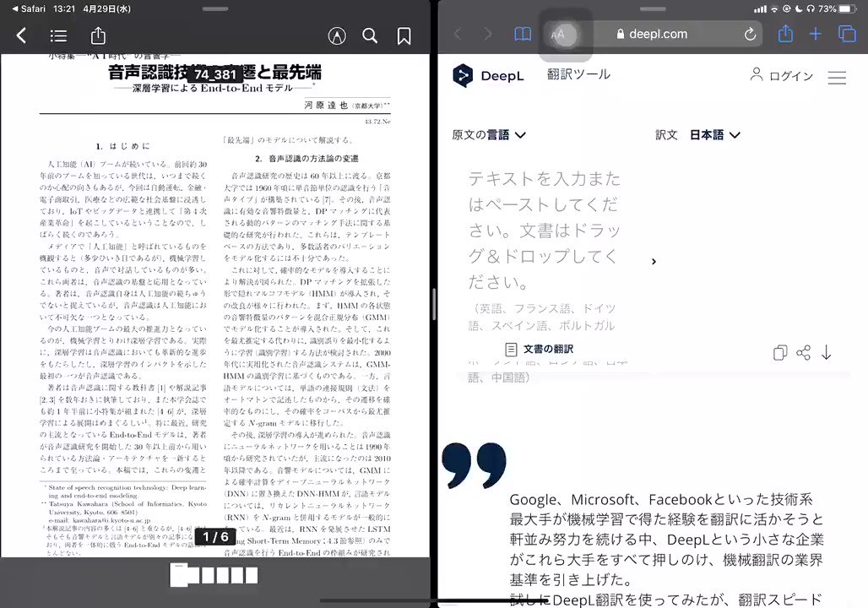Tap battery 73% indicator in status bar
868x608 pixels.
click(x=838, y=8)
